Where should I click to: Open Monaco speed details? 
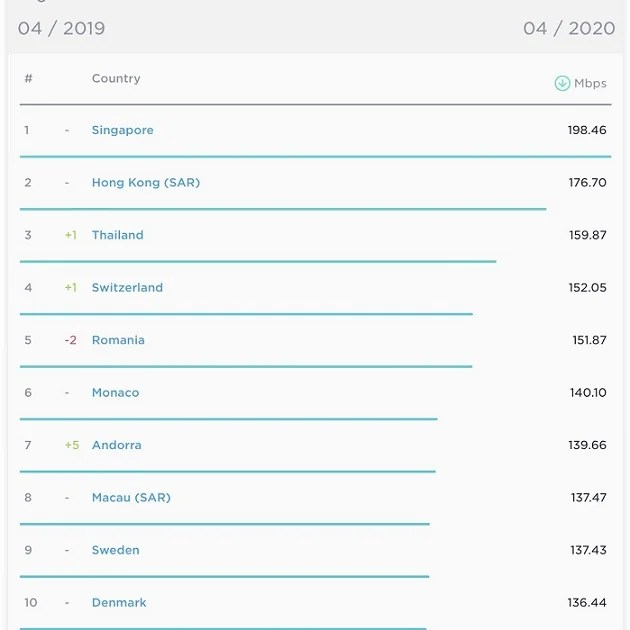point(115,393)
